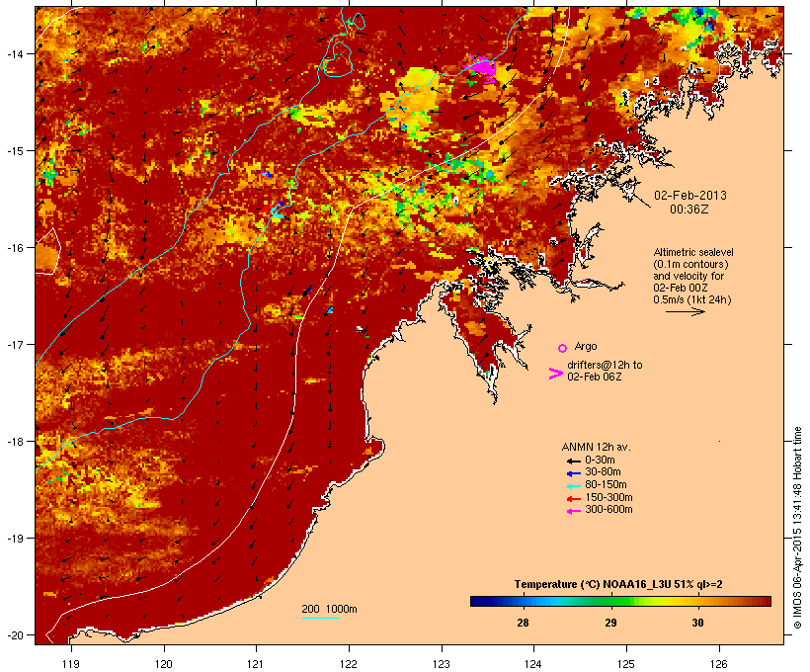Image resolution: width=810 pixels, height=672 pixels.
Task: Click the 'ANMN 12h av.' legend heading
Action: 596,447
